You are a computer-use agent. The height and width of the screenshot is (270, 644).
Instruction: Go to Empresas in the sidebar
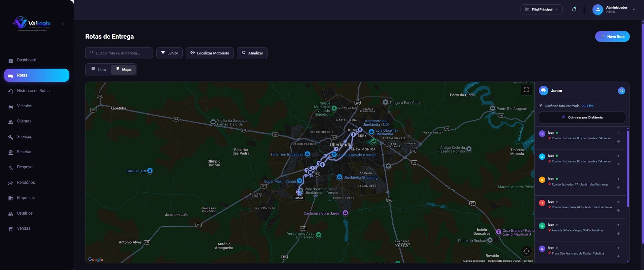tap(37, 198)
